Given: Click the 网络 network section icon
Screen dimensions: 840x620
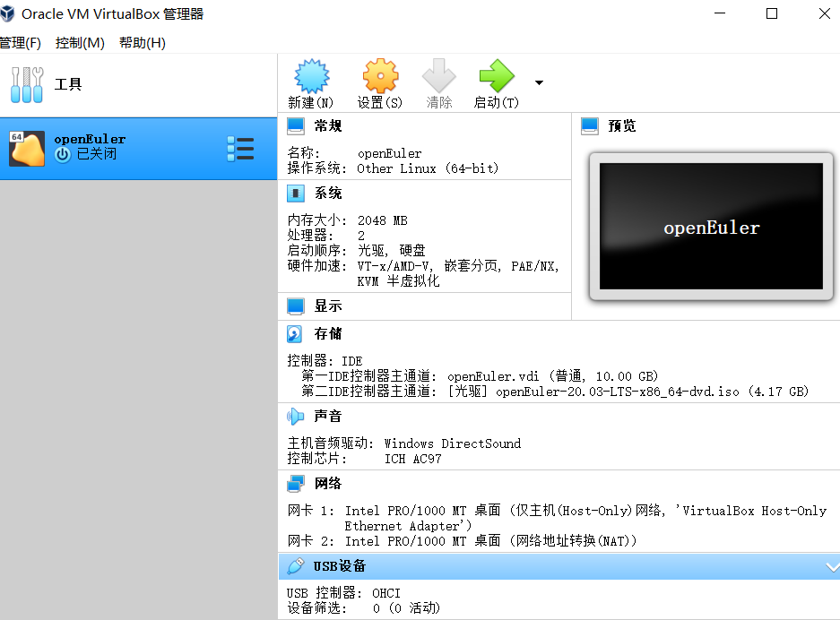Looking at the screenshot, I should coord(295,484).
